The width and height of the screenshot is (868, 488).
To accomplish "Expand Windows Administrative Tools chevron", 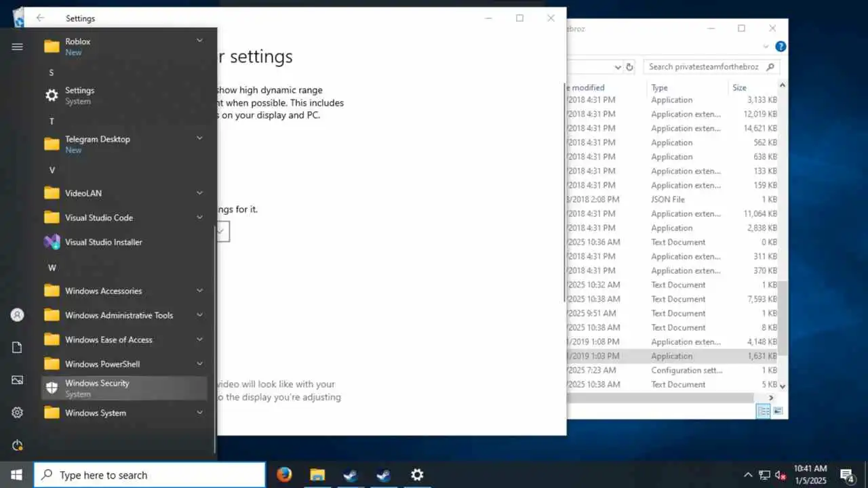I will [199, 315].
